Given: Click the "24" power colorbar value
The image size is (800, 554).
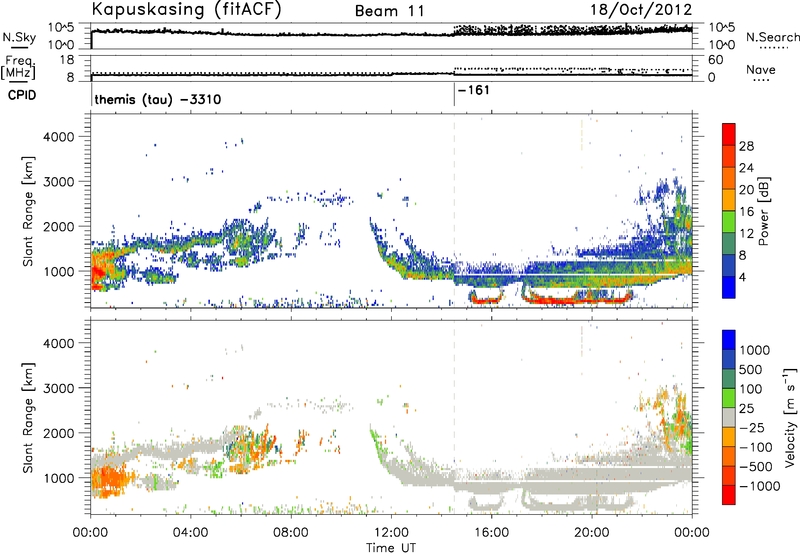Looking at the screenshot, I should coord(746,168).
